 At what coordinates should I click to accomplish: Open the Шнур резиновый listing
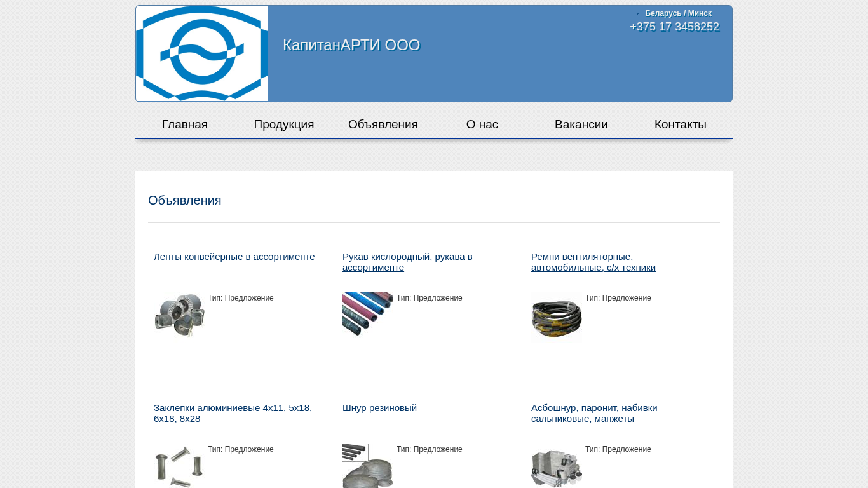[379, 408]
